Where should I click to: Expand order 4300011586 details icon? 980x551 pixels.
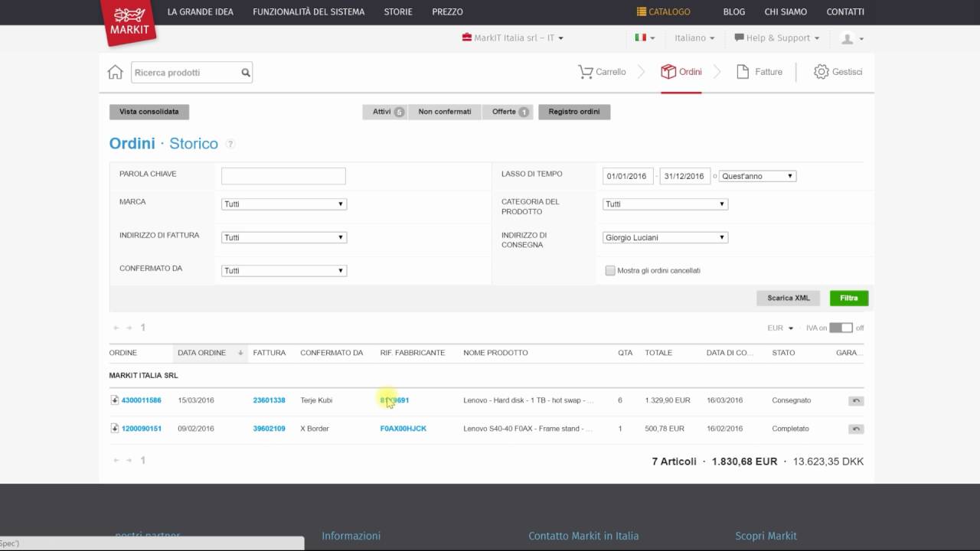(115, 400)
